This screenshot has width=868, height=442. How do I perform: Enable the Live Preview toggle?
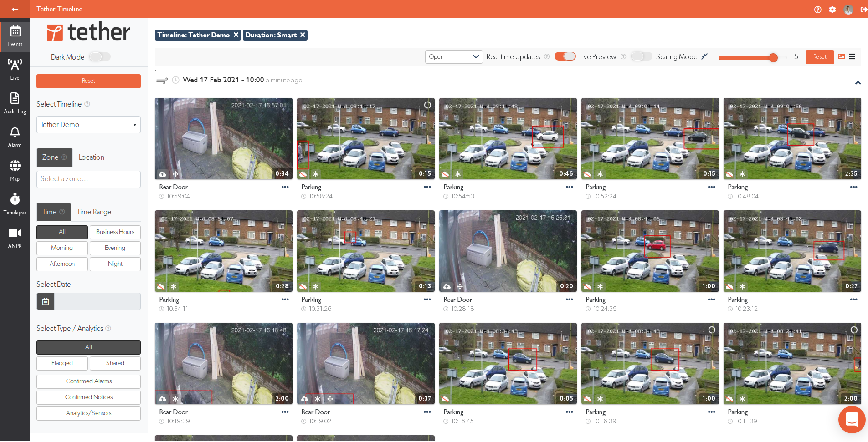point(641,56)
